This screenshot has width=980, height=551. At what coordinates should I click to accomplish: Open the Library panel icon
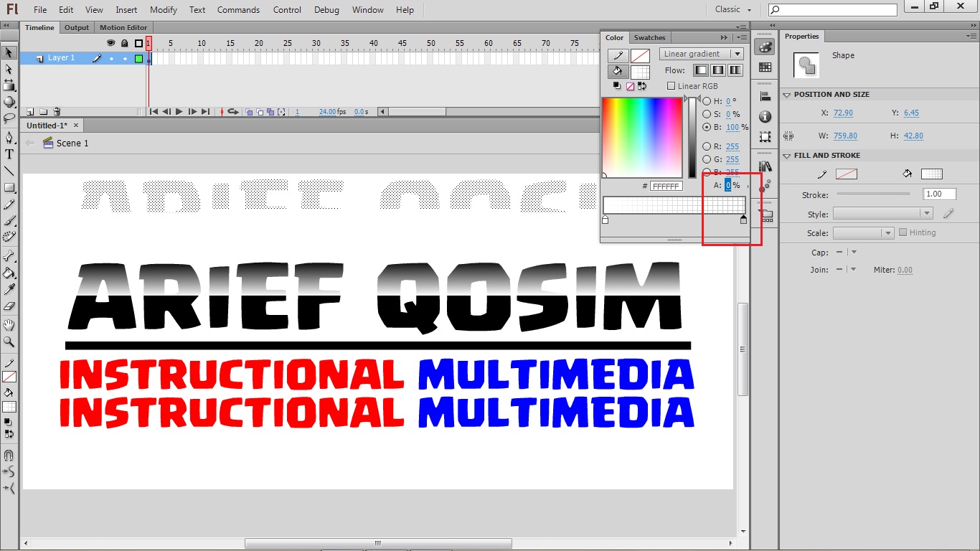point(765,166)
